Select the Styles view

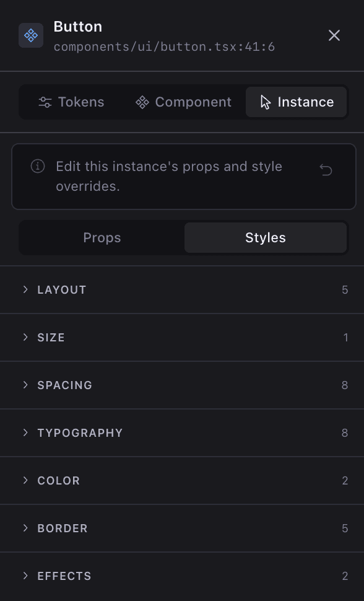265,237
